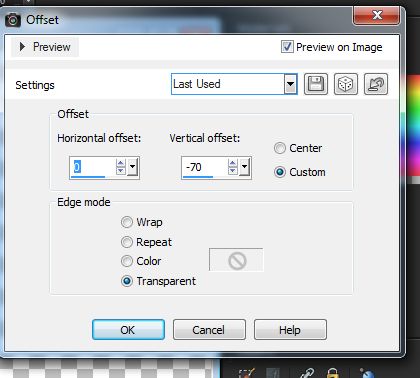Click the disabled color box with no-symbol
Viewport: 420px width, 378px height.
tap(236, 260)
